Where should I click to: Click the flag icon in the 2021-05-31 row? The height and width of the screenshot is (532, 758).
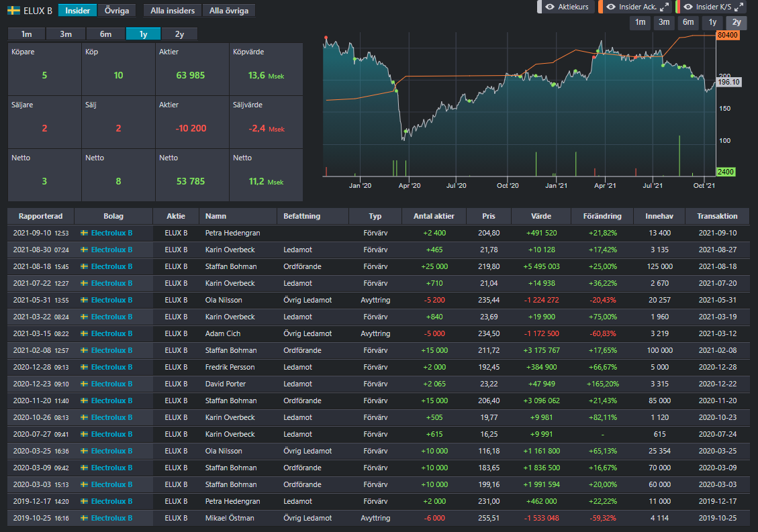(x=84, y=300)
